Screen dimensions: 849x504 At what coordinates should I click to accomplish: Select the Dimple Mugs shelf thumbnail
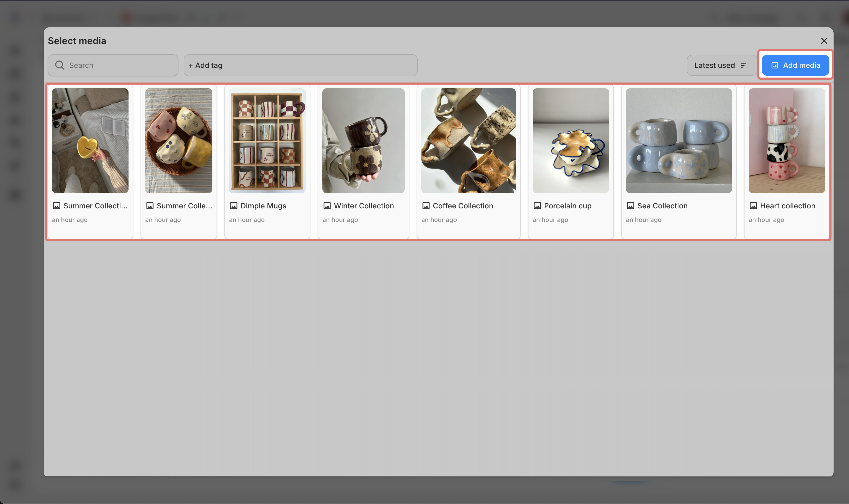[267, 140]
